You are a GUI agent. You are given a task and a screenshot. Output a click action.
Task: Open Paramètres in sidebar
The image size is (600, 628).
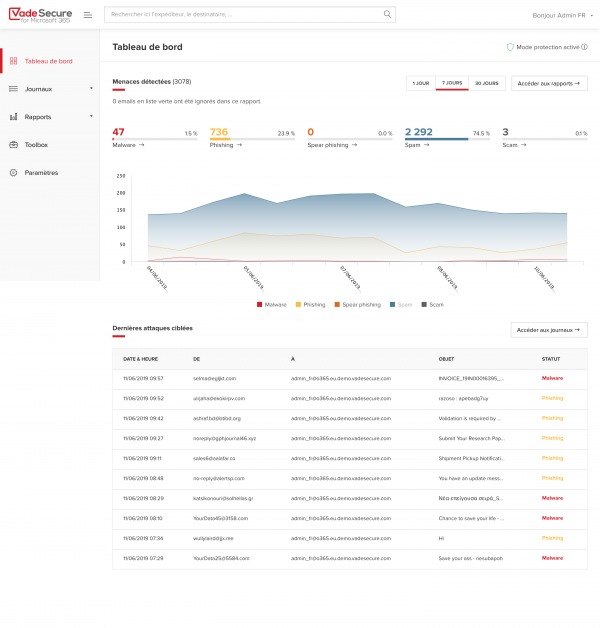click(41, 173)
